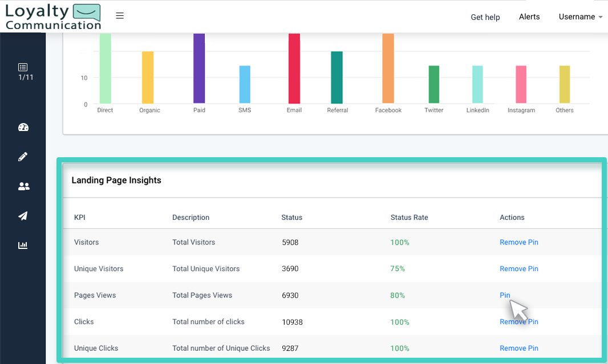Open the hamburger navigation menu icon

(120, 16)
